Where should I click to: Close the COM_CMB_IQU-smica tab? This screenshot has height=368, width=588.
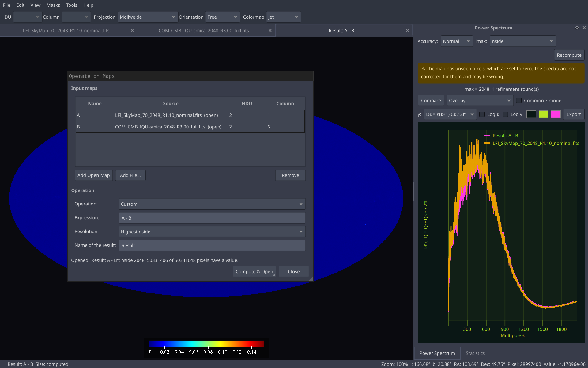270,31
